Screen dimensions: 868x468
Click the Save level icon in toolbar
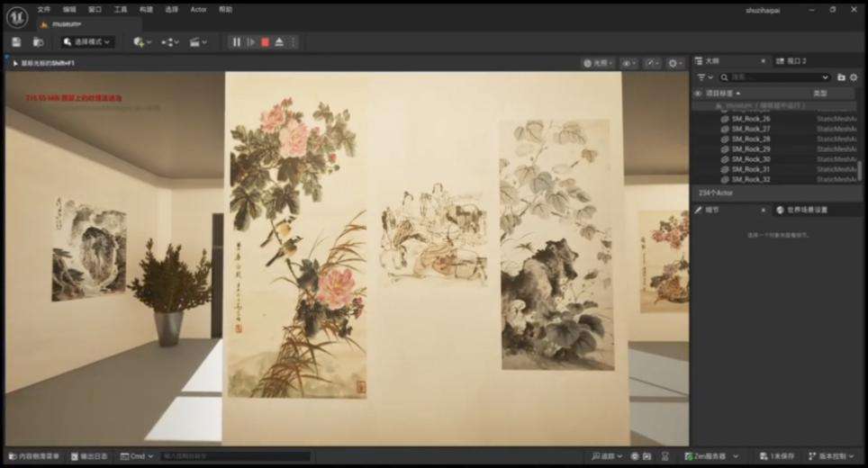click(16, 42)
